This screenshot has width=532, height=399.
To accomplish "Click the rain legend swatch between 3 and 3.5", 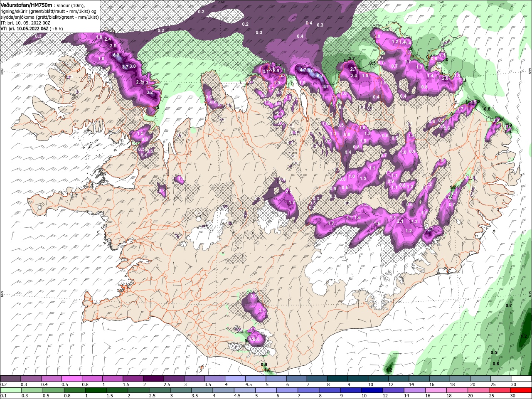I will point(181,390).
